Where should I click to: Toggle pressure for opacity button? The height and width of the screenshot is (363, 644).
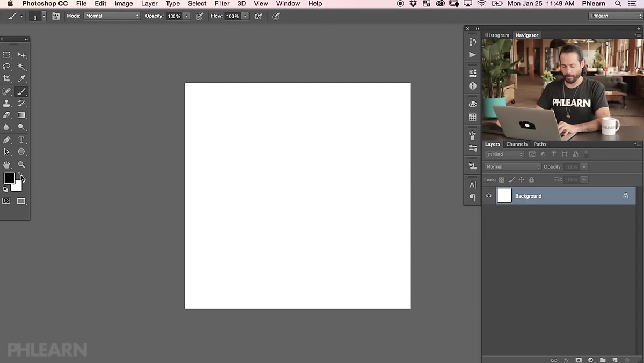click(200, 16)
